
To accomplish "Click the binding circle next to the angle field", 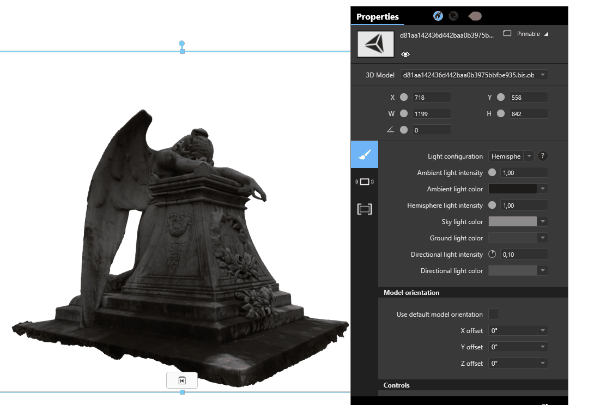I will (x=404, y=130).
